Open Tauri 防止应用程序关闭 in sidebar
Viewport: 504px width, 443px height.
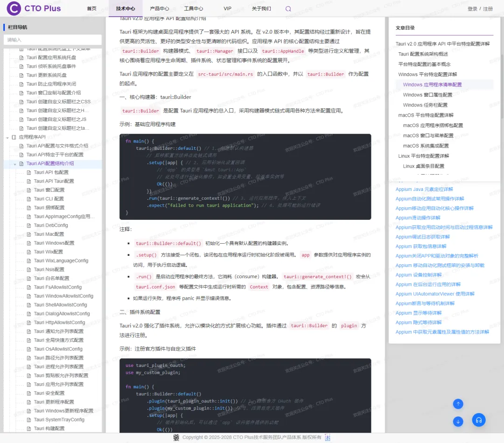click(51, 84)
